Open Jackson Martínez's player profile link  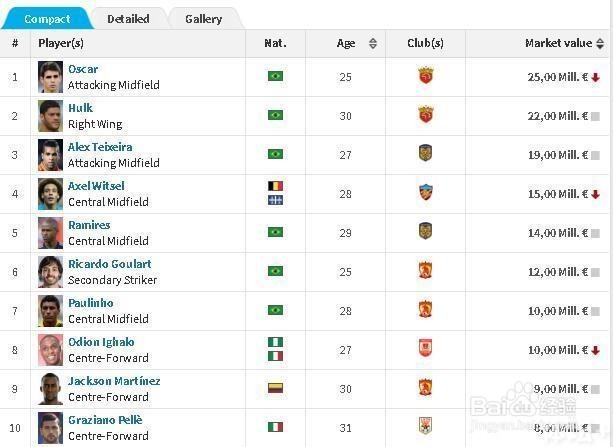[113, 381]
